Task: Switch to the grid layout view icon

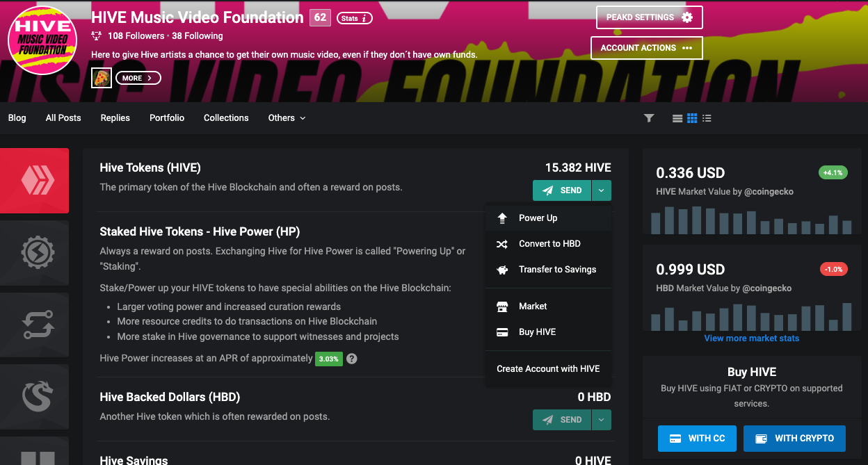Action: click(692, 118)
